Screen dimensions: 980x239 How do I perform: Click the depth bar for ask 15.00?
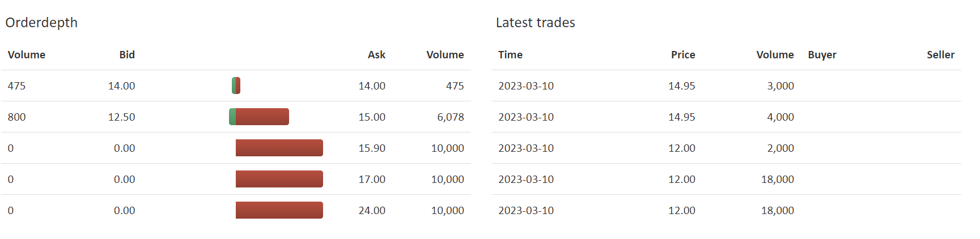[x=259, y=117]
